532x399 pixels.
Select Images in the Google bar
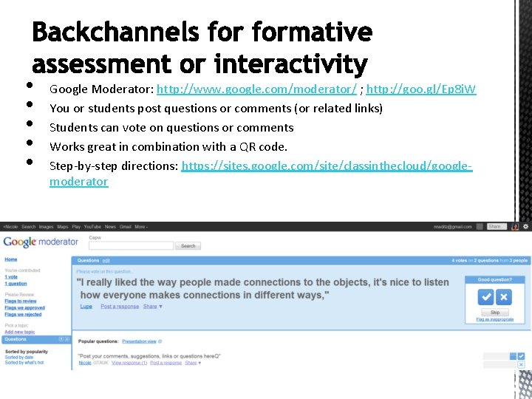click(46, 227)
